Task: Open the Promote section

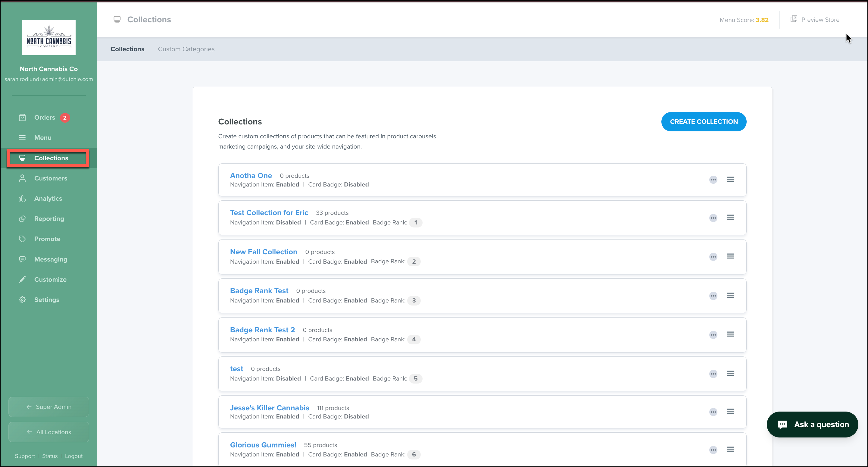Action: coord(47,239)
